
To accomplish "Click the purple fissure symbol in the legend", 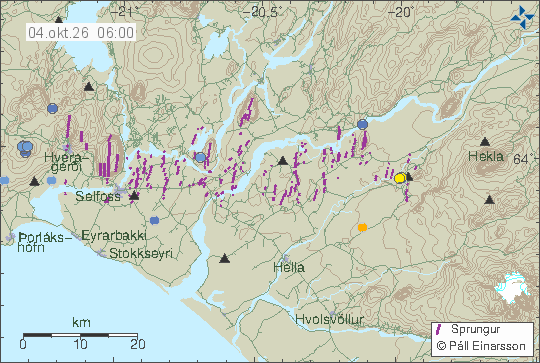I will 438,329.
